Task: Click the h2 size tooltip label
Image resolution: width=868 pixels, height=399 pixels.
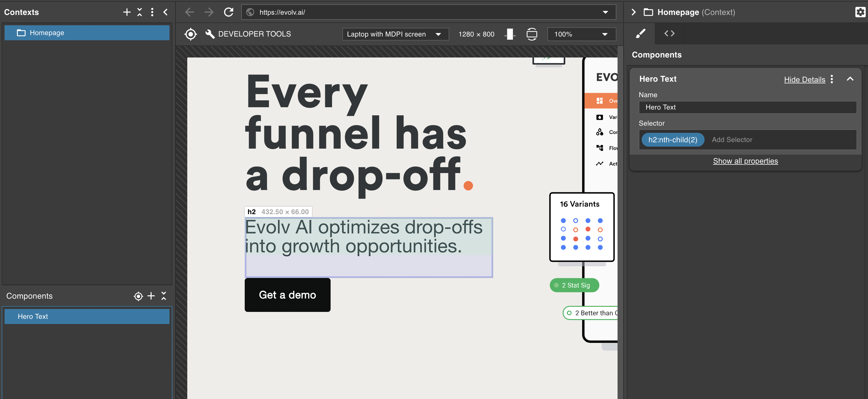Action: click(278, 212)
